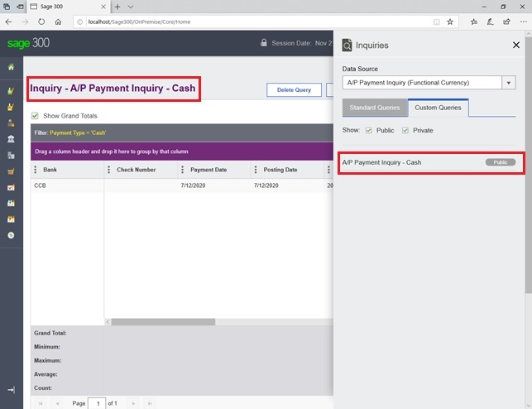
Task: Click the Inquiries panel magnifier icon
Action: pos(347,46)
